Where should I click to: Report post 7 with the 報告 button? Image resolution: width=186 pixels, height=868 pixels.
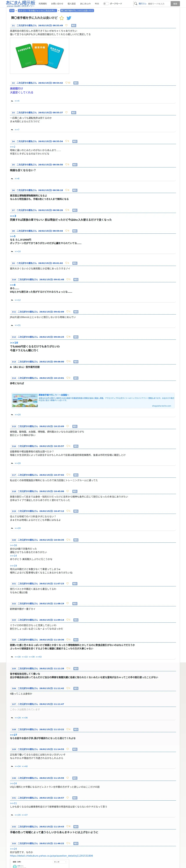(75, 210)
